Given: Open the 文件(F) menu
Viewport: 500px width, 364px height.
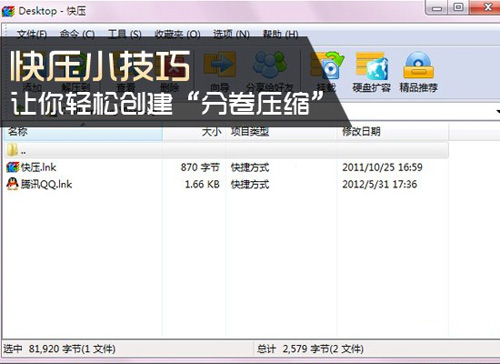Looking at the screenshot, I should (32, 34).
